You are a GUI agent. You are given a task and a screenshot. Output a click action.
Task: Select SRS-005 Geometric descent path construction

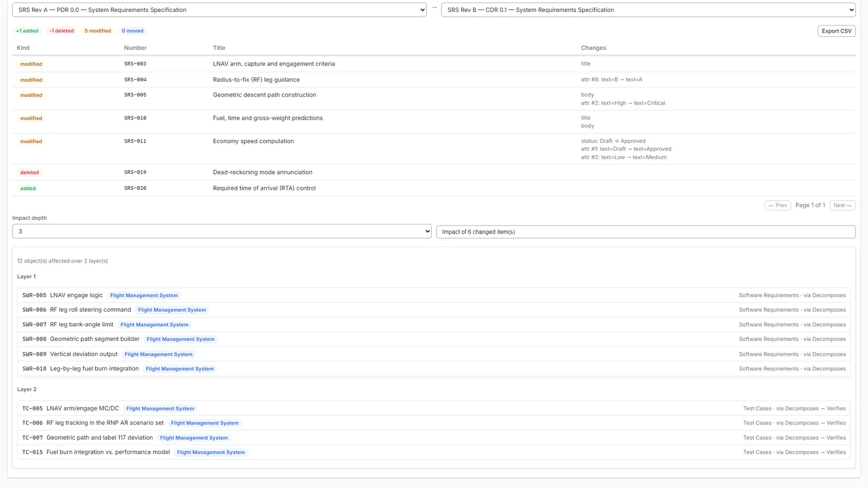coord(434,99)
